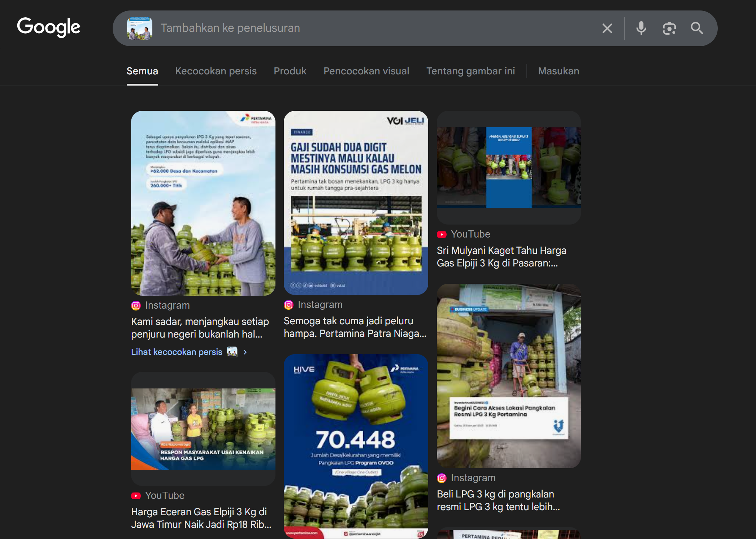Click the YouTube source label for Sri Mulyani video
This screenshot has height=539, width=756.
(x=470, y=234)
